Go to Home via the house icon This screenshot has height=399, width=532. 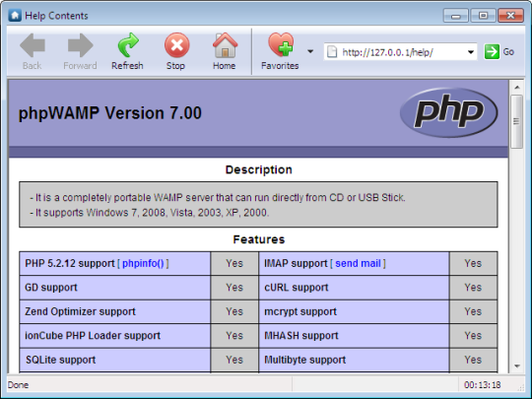click(225, 45)
